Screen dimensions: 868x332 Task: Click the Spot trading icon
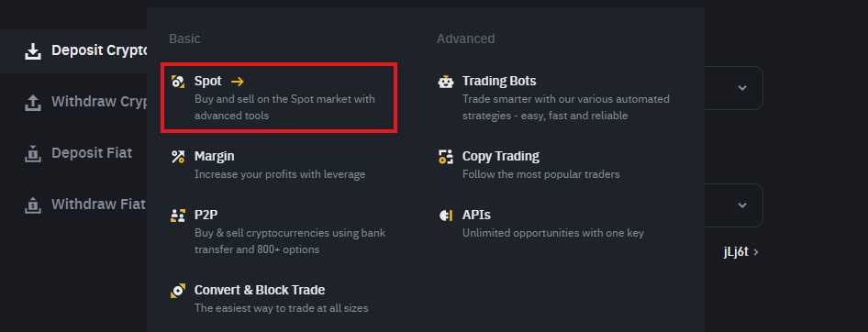click(178, 82)
